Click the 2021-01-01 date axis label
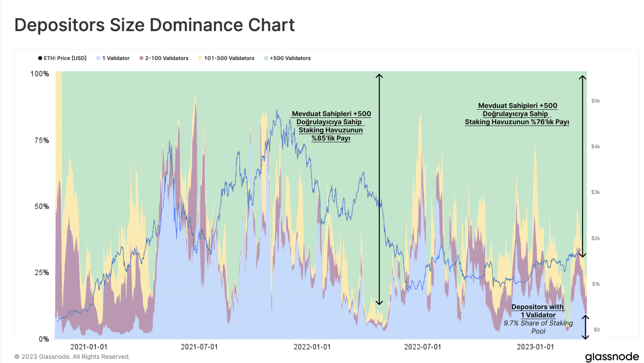Screen dimensions: 644x363 89,347
